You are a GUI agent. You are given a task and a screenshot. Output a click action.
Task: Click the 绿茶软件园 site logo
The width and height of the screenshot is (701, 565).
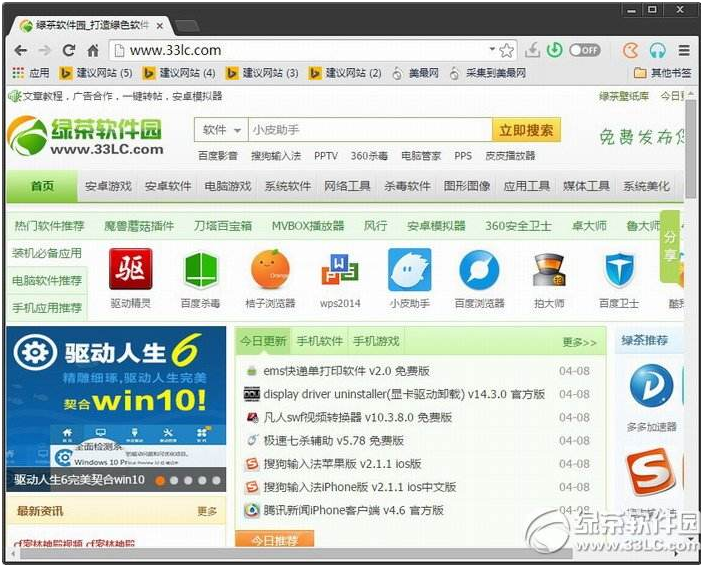point(85,136)
